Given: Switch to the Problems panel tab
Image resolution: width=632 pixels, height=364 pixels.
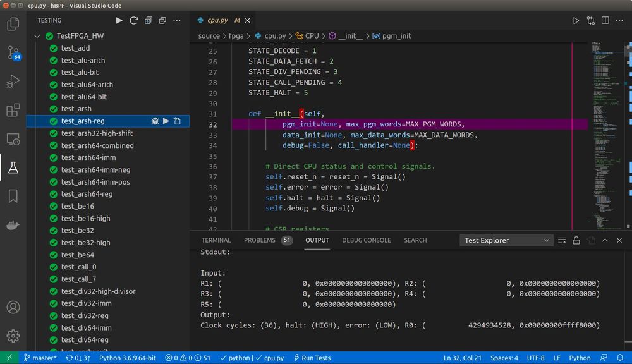Looking at the screenshot, I should pyautogui.click(x=268, y=240).
